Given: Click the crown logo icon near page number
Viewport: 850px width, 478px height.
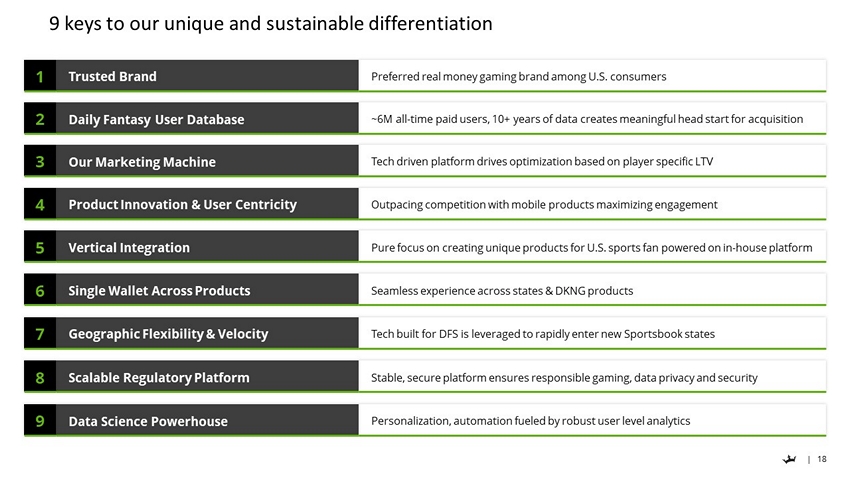Looking at the screenshot, I should click(x=790, y=460).
